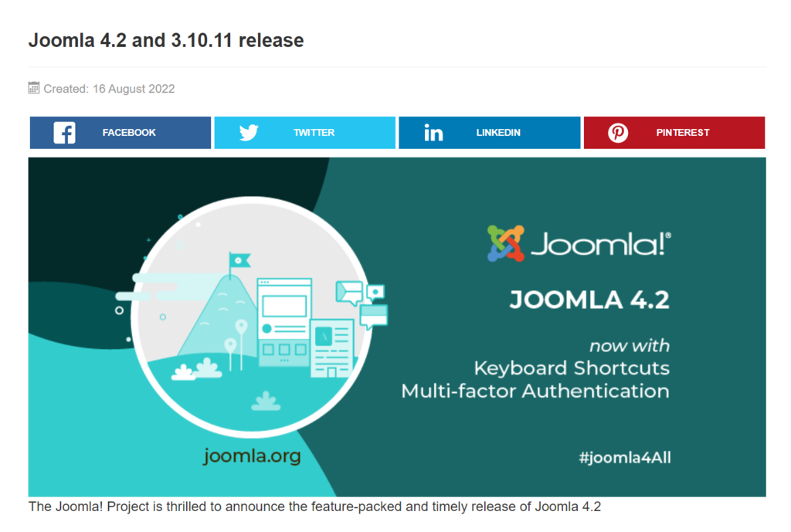
Task: Click the "Created: 16 August 2022" date text
Action: [x=109, y=89]
